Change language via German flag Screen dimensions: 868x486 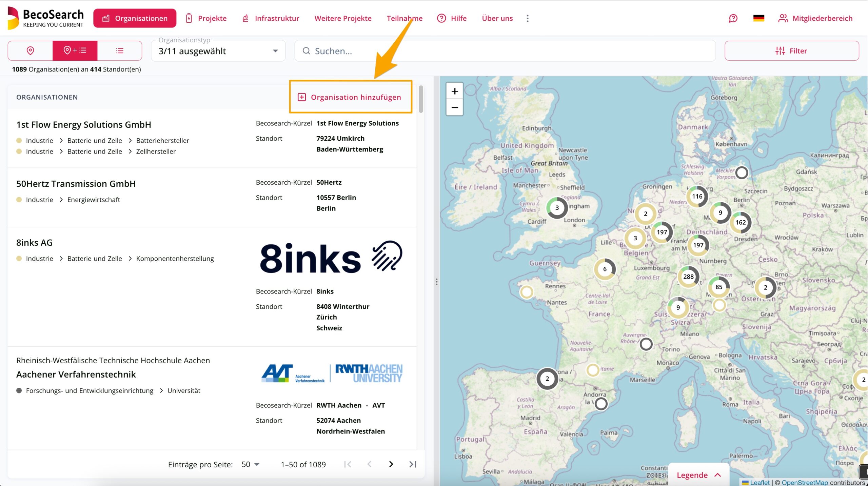(x=758, y=18)
